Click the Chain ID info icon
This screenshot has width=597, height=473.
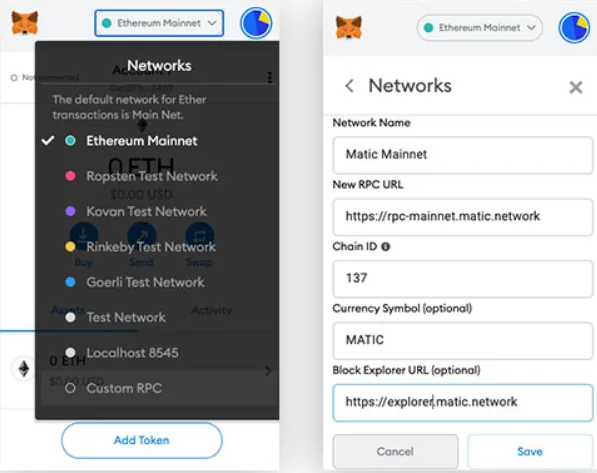[x=386, y=247]
